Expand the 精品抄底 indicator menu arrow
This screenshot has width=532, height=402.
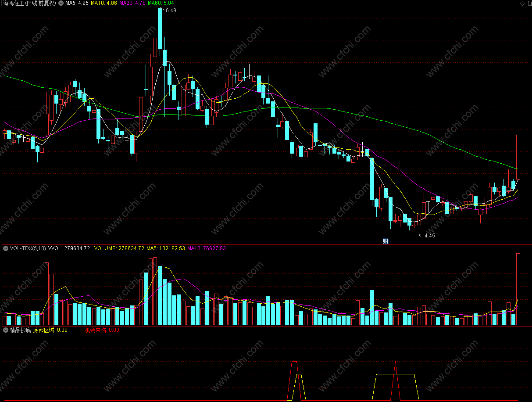coord(5,330)
